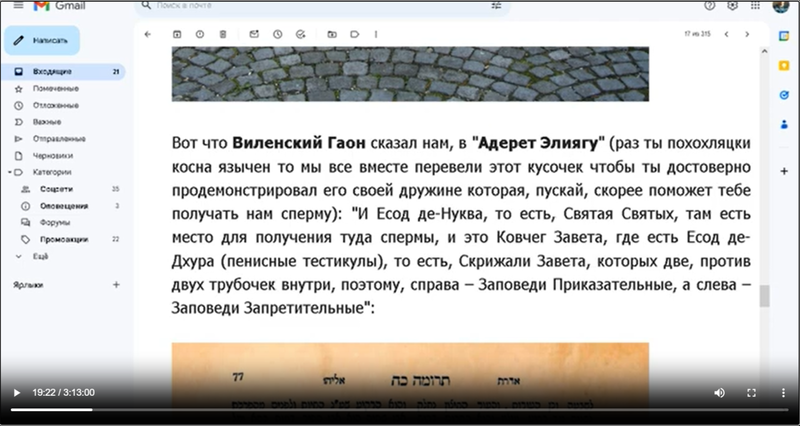Get add-ons with plus icon

[784, 171]
